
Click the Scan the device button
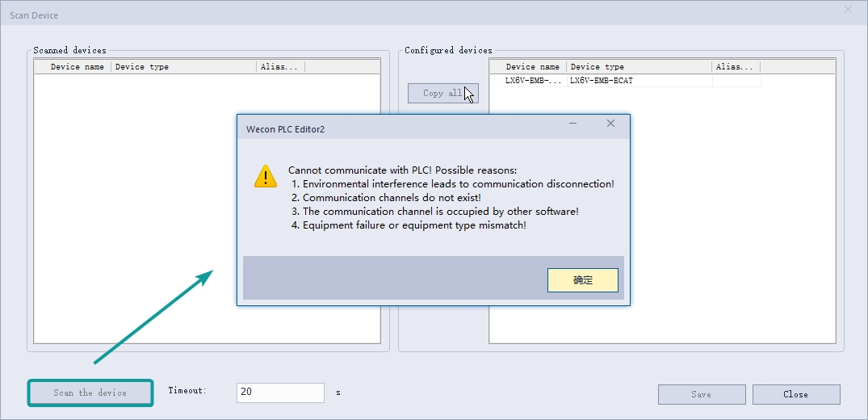tap(90, 393)
